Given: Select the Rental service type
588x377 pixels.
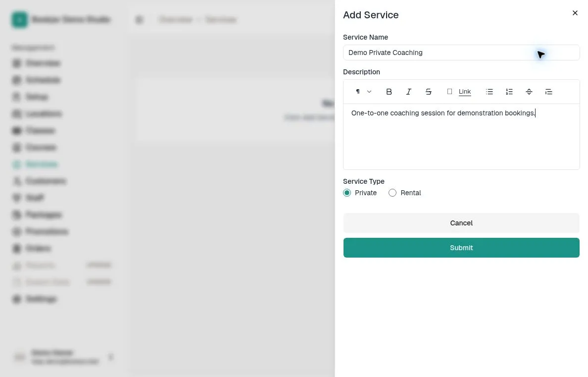Looking at the screenshot, I should 392,193.
